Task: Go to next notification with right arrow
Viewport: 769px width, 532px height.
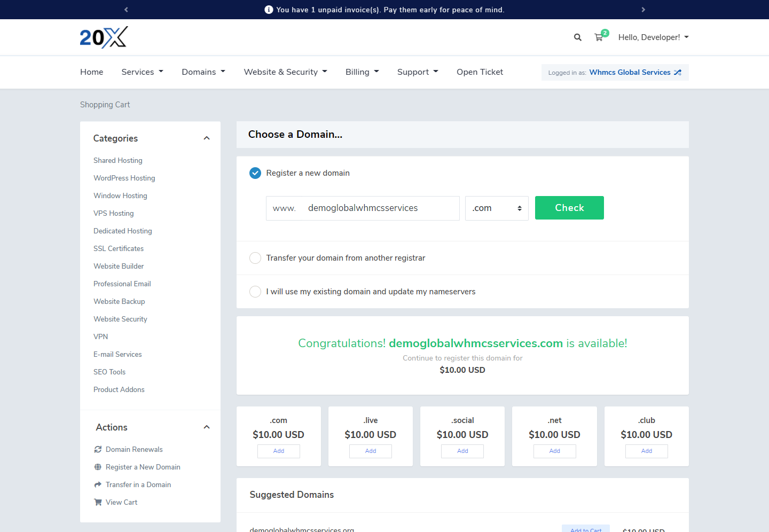Action: click(x=643, y=10)
